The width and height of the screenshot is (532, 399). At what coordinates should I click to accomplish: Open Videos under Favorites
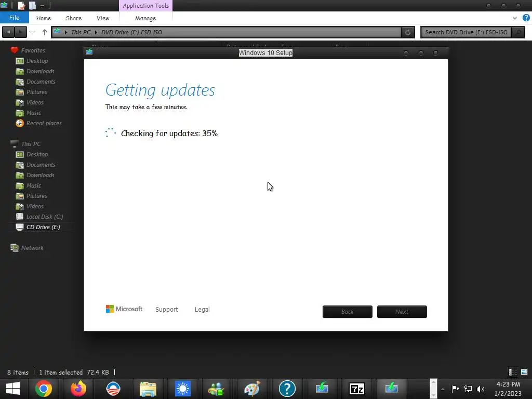[35, 102]
